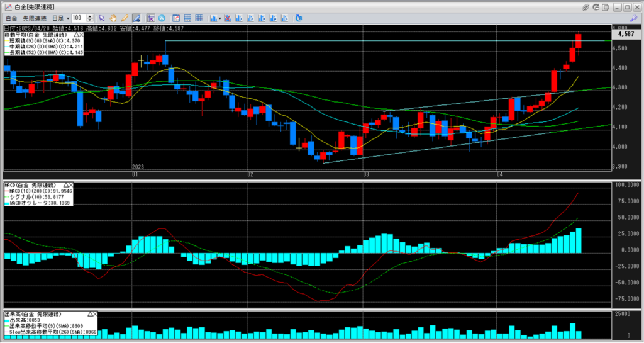
Task: Choose the orange pencil drawing tool
Action: coord(124,18)
